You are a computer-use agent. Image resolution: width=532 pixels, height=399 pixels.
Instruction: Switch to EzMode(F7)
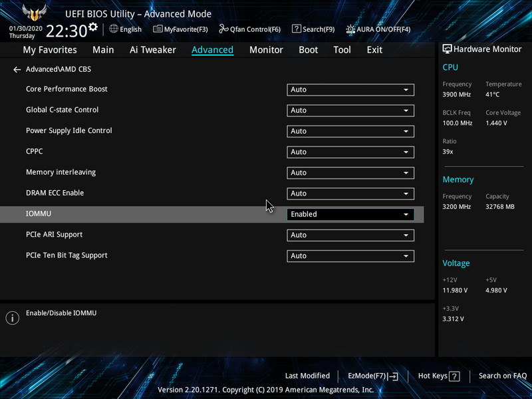point(373,376)
